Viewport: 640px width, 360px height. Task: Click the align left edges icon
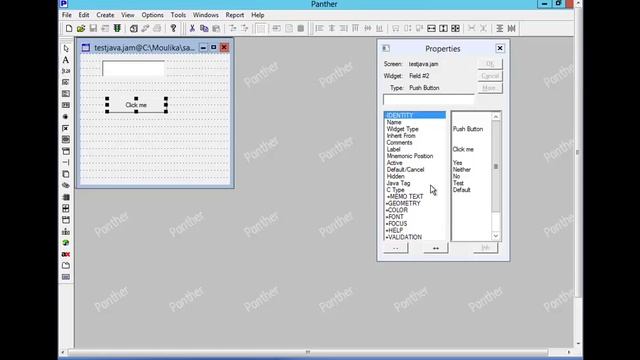click(320, 28)
